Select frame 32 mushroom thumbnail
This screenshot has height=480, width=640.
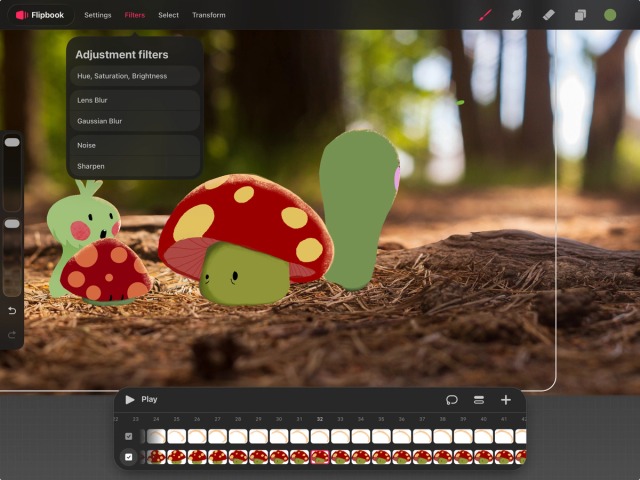point(319,457)
